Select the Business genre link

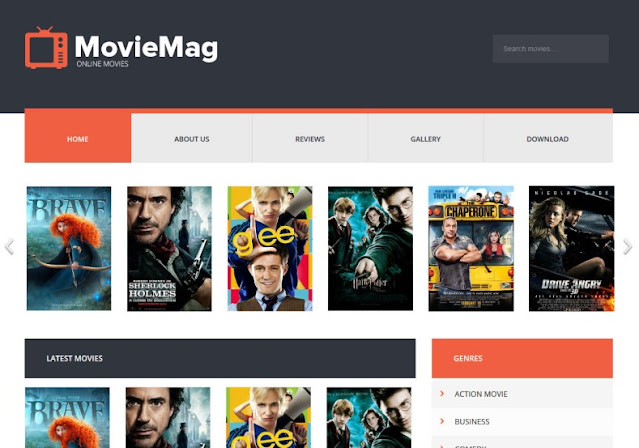[x=472, y=422]
